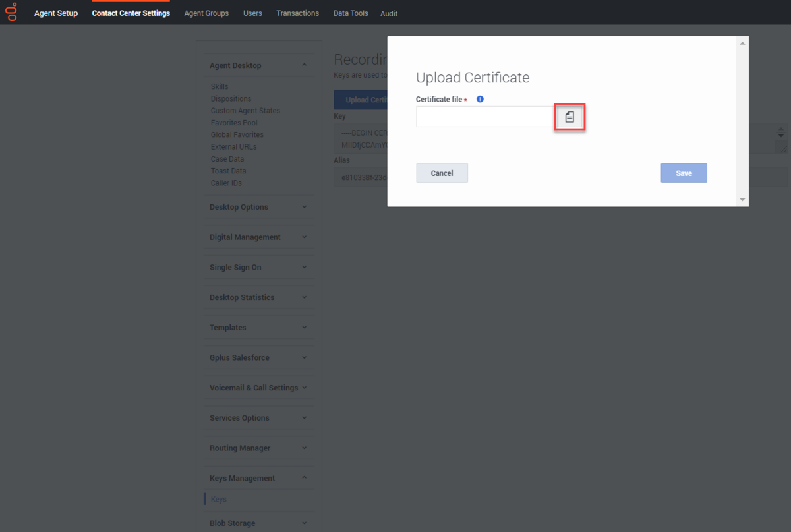
Task: Open Data Tools tab
Action: coord(351,13)
